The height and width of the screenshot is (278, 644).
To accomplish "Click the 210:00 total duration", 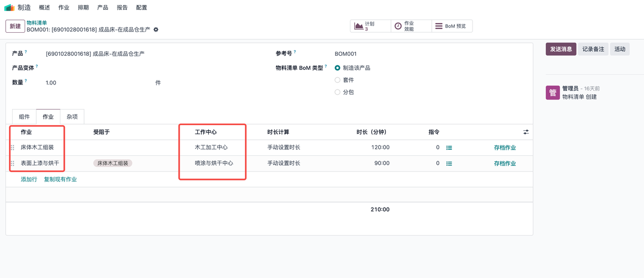I will (380, 210).
